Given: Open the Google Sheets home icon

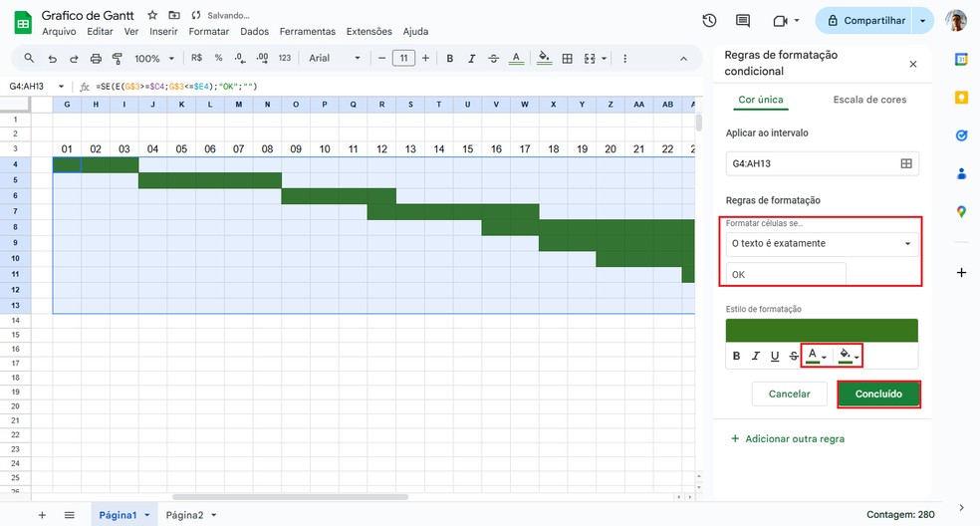Looking at the screenshot, I should coord(23,23).
